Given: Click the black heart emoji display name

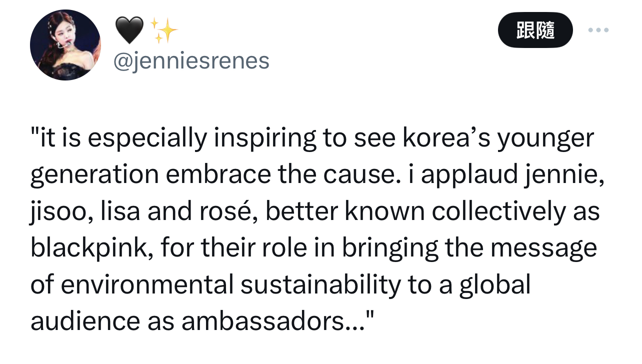Looking at the screenshot, I should click(x=129, y=30).
